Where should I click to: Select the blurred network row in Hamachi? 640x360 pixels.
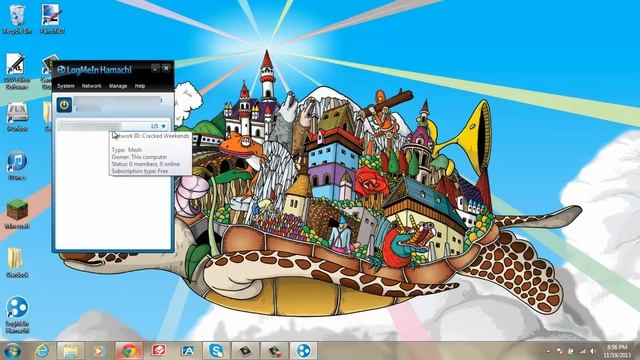tap(112, 126)
